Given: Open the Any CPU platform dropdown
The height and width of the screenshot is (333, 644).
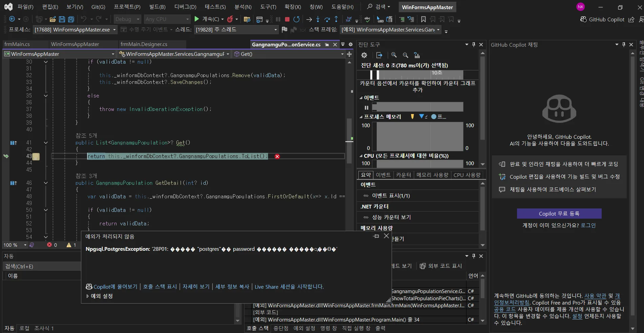Looking at the screenshot, I should pos(167,19).
